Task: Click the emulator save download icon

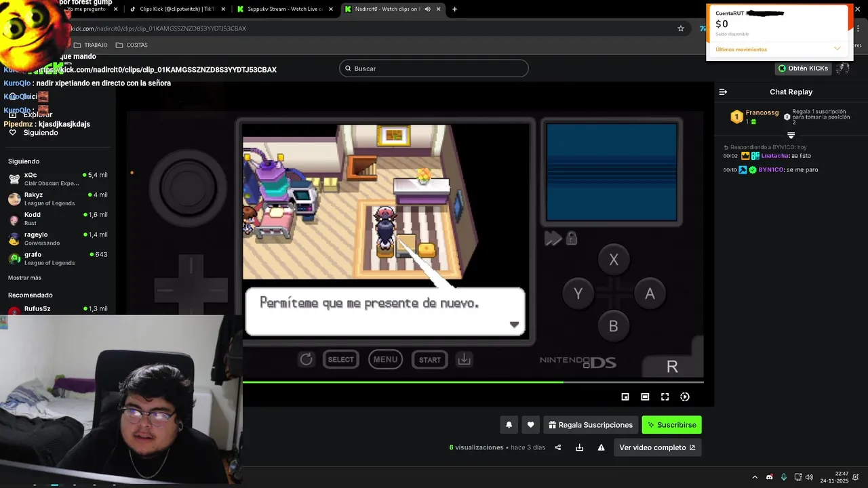Action: click(464, 359)
